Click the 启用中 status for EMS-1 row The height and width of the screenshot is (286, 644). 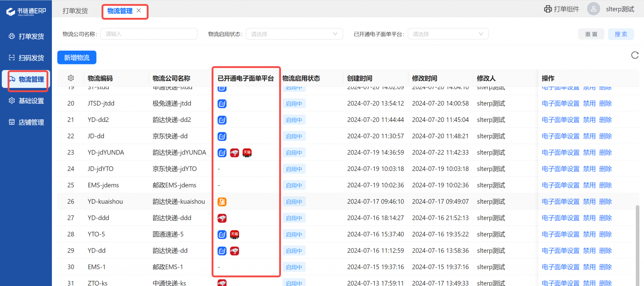[294, 267]
